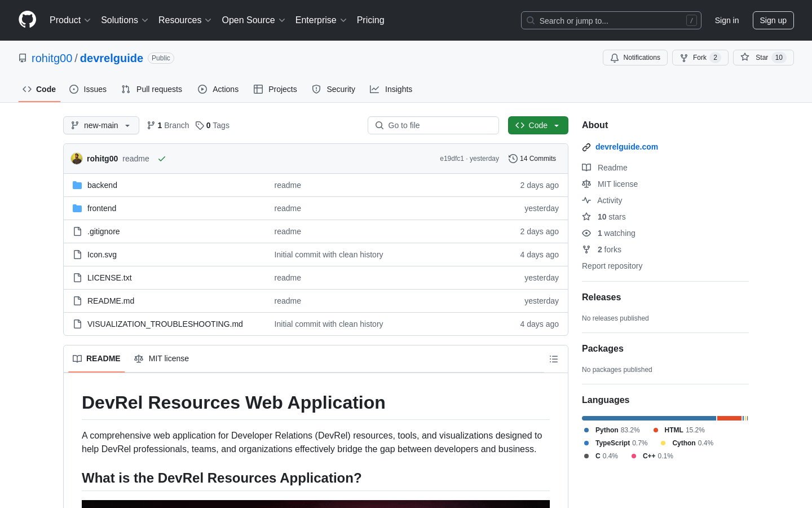Image resolution: width=812 pixels, height=508 pixels.
Task: Click commit hash e19dfc1
Action: click(452, 159)
